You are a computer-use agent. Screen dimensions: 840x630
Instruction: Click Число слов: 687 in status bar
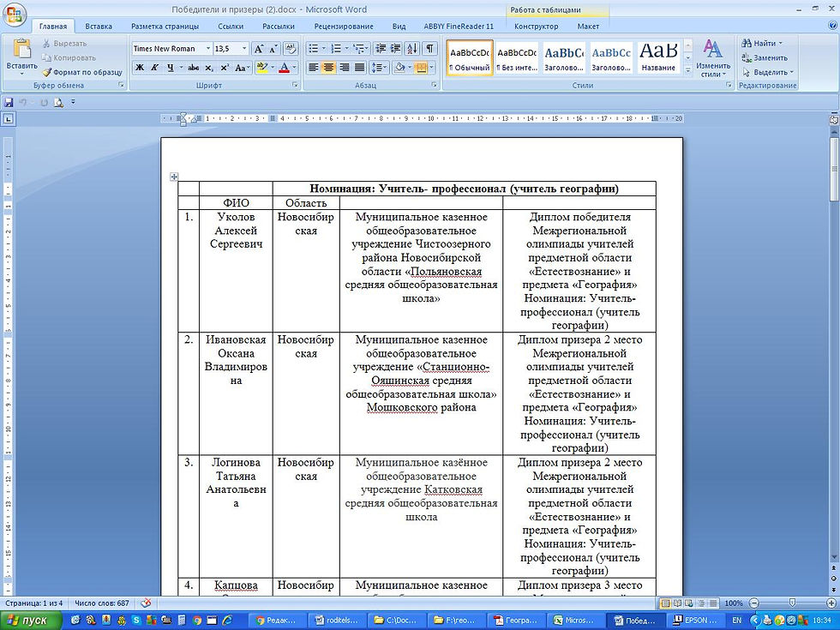pyautogui.click(x=102, y=603)
